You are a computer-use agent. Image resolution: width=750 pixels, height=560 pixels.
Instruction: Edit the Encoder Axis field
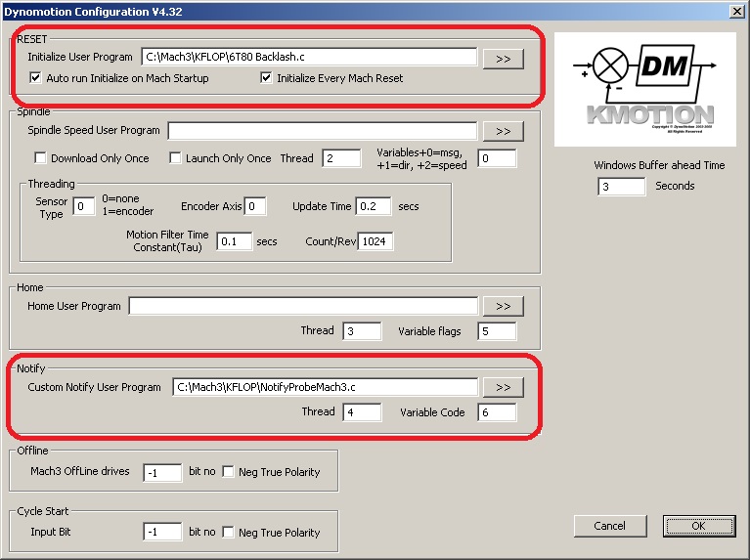click(255, 206)
